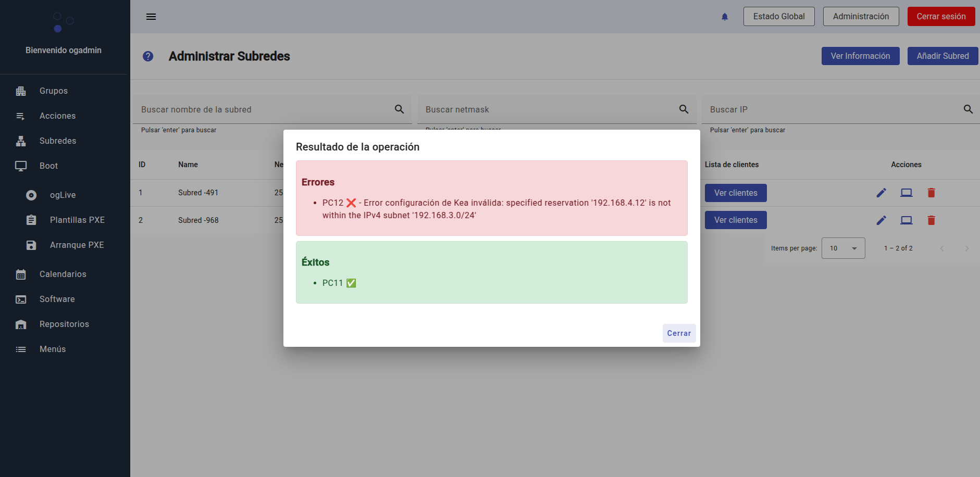Focus the Buscar nombre de la subred field
The height and width of the screenshot is (477, 980).
pyautogui.click(x=263, y=109)
